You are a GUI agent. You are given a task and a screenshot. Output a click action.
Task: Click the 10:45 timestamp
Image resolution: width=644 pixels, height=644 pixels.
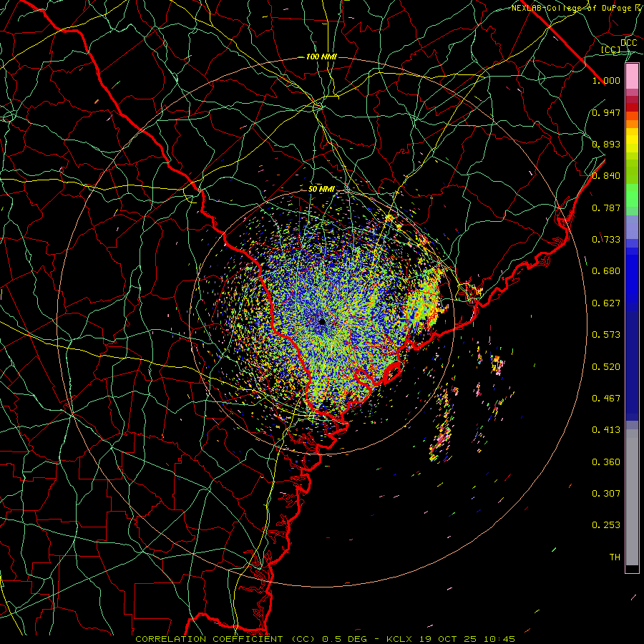click(x=499, y=639)
